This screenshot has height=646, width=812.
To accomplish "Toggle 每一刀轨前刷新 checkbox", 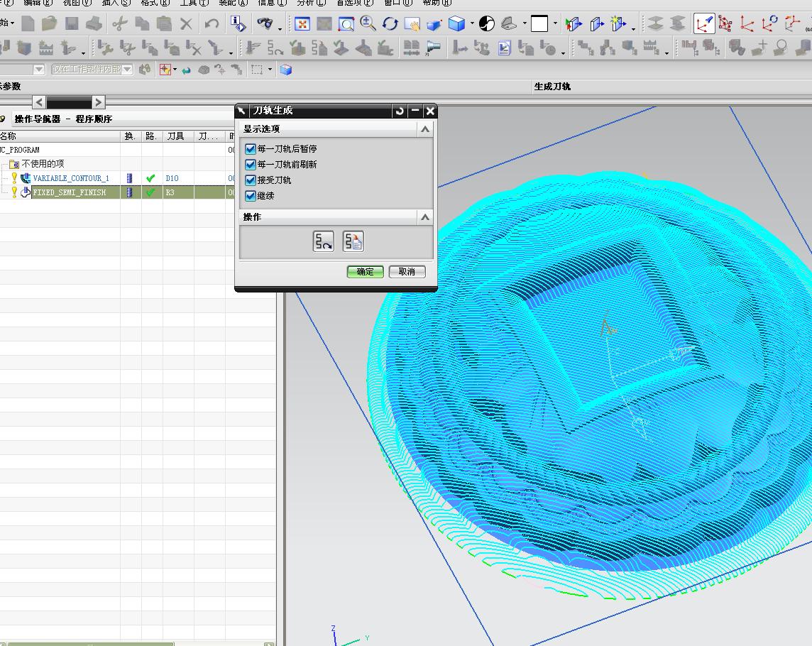I will tap(251, 165).
